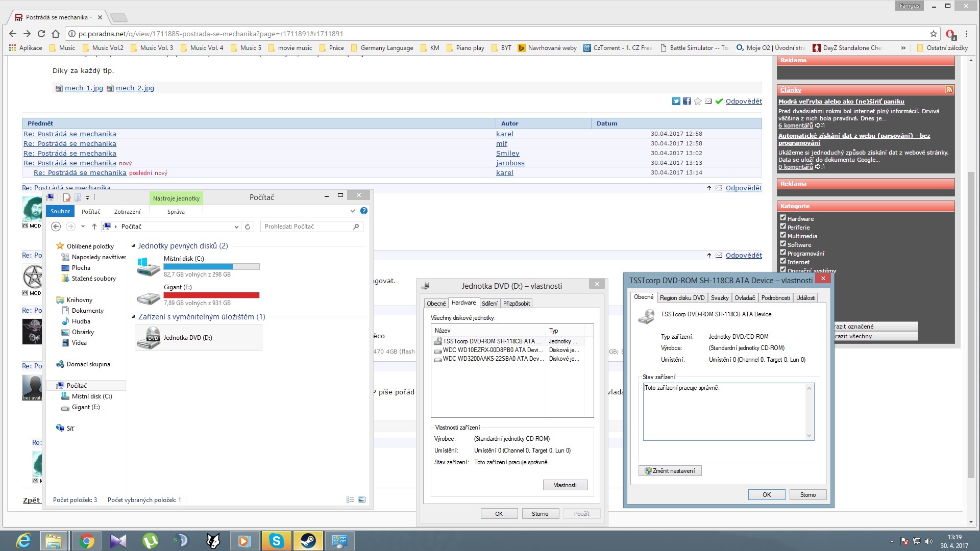Click the RSS feed icon in Články
The image size is (980, 551).
point(949,89)
